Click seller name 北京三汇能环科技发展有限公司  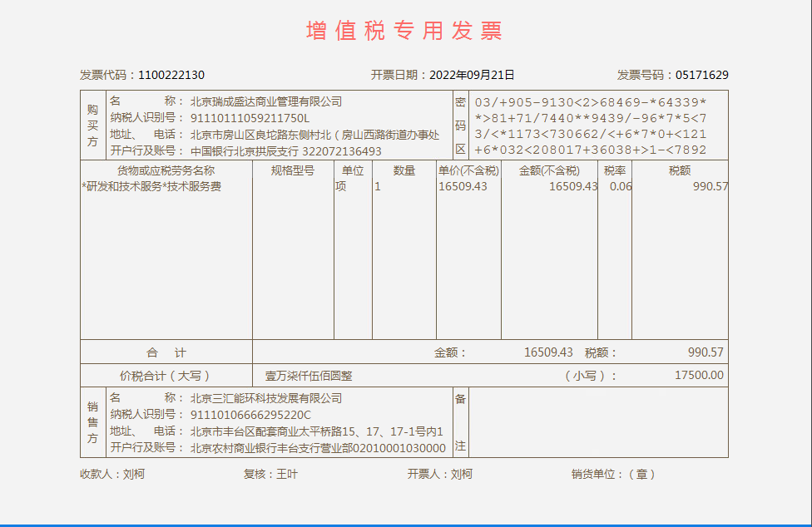click(266, 398)
